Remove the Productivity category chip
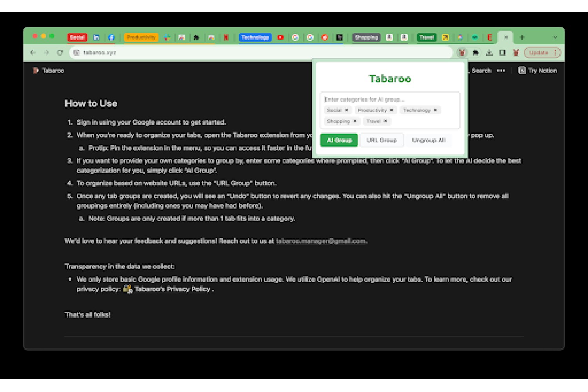588x392 pixels. coord(392,110)
